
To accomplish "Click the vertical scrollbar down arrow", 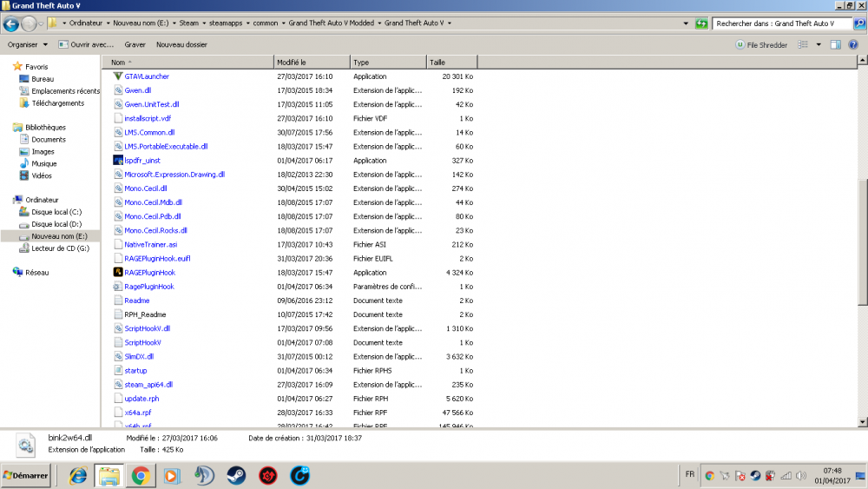I will (x=863, y=422).
